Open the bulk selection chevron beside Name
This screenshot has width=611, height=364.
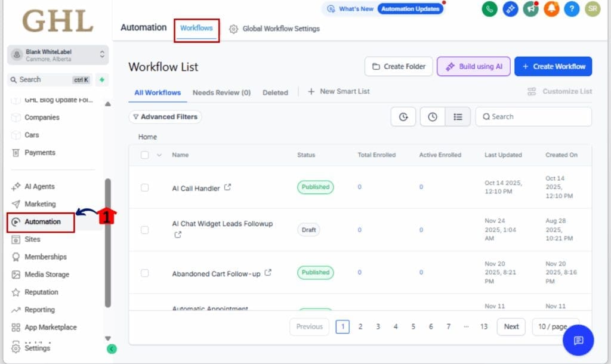159,155
